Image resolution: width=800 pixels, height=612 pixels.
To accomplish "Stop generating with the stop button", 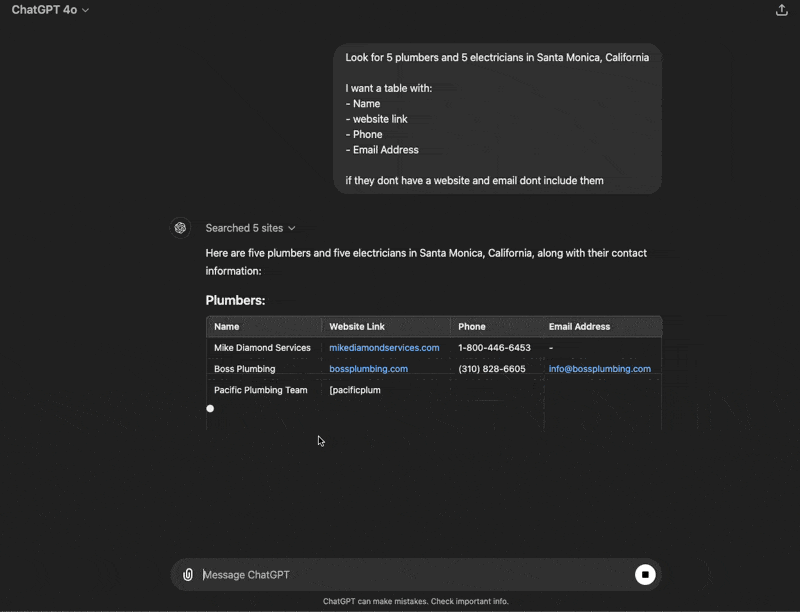I will point(645,575).
